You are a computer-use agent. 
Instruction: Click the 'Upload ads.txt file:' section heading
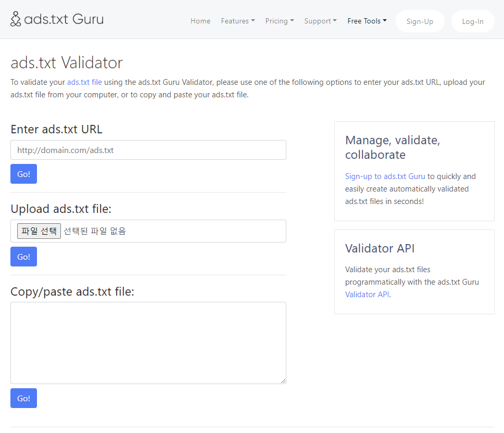click(x=61, y=209)
